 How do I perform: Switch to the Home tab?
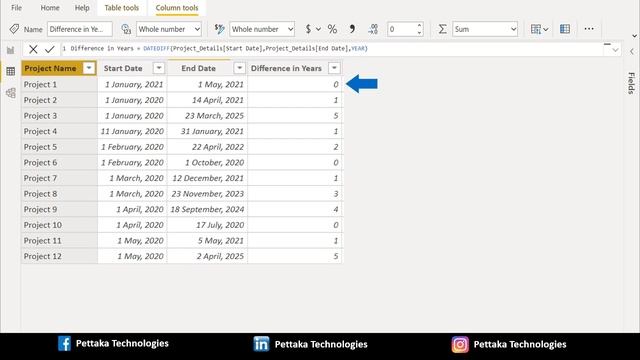click(x=50, y=8)
